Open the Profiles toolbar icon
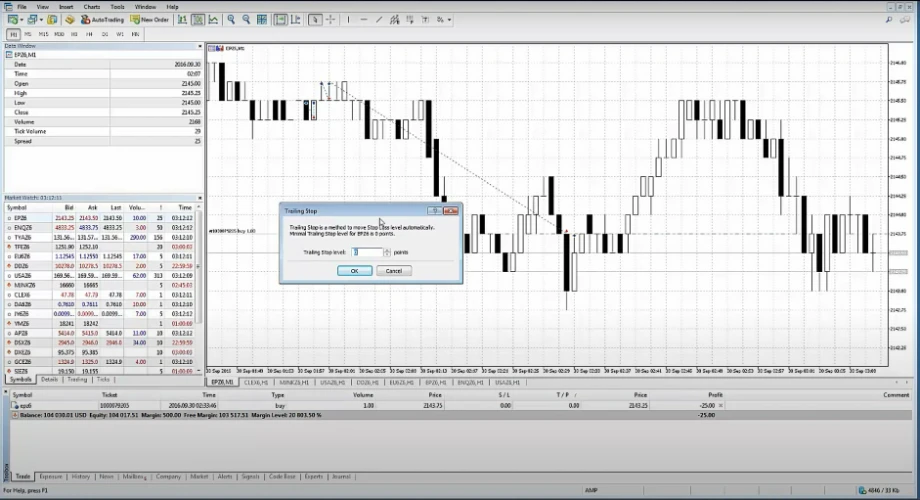 click(32, 19)
